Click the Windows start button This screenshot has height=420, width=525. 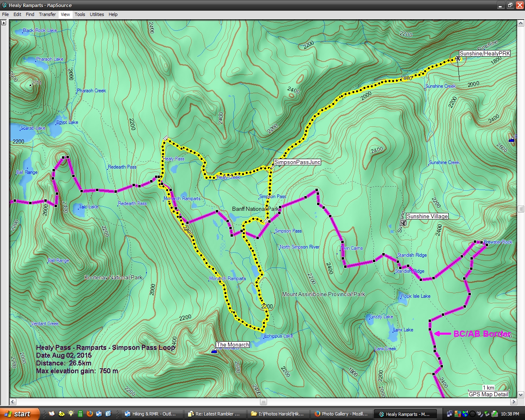click(20, 414)
